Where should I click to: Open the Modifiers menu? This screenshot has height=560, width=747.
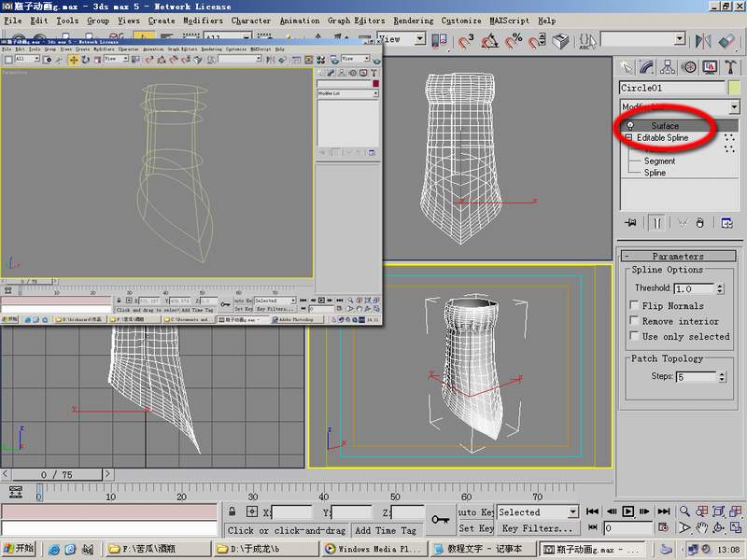[x=203, y=20]
